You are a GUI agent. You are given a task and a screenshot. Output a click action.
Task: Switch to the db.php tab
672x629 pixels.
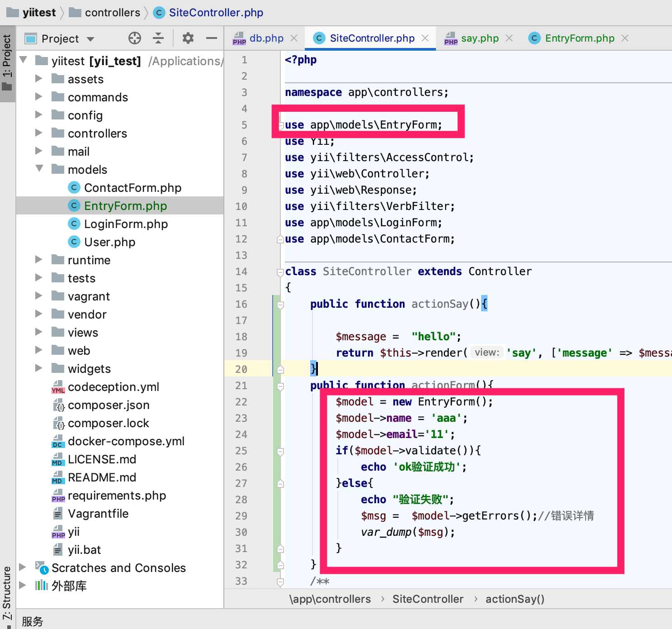click(266, 38)
